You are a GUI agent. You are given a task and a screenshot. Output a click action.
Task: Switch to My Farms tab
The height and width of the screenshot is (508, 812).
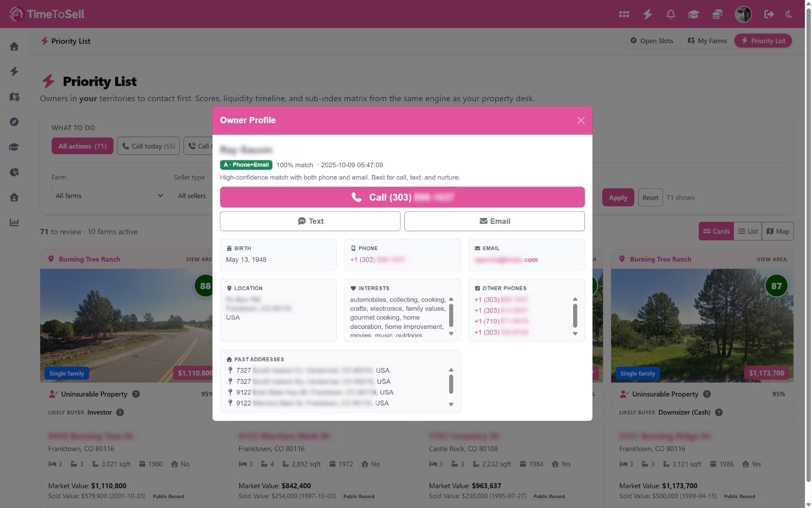point(707,41)
